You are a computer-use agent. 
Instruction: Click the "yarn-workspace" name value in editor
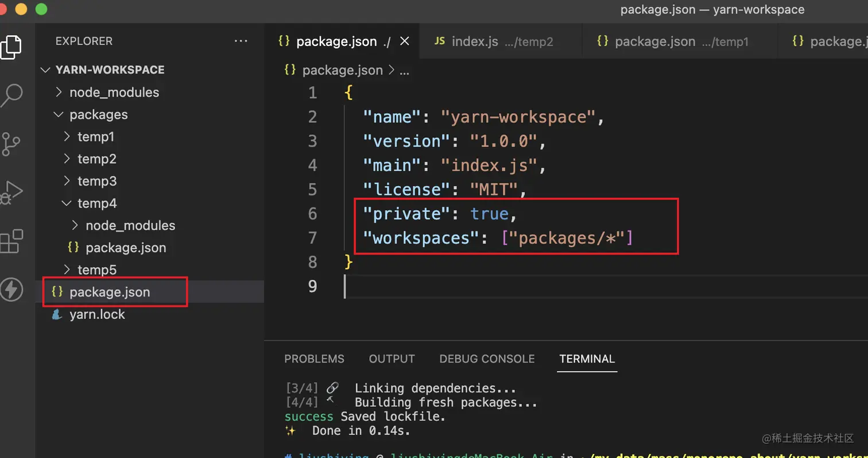pos(518,117)
